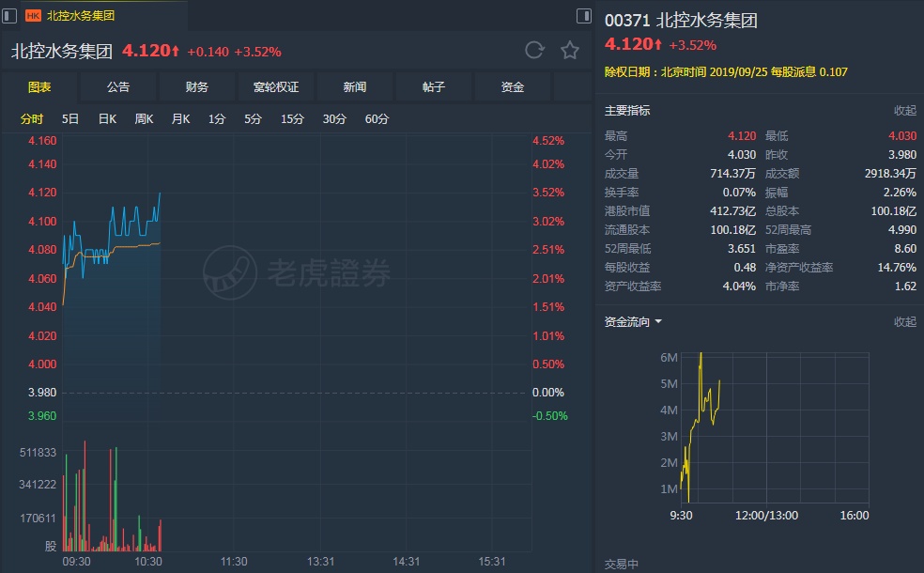Click the 北控水务集团 window tab

pyautogui.click(x=81, y=16)
